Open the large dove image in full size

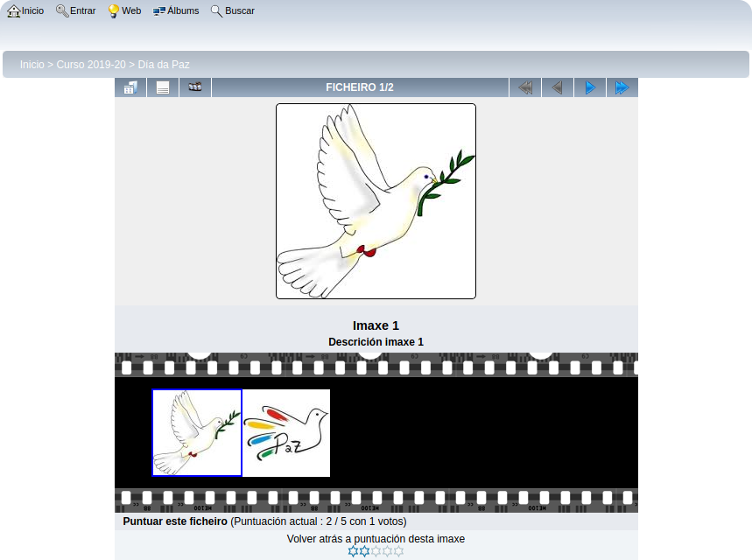[376, 201]
